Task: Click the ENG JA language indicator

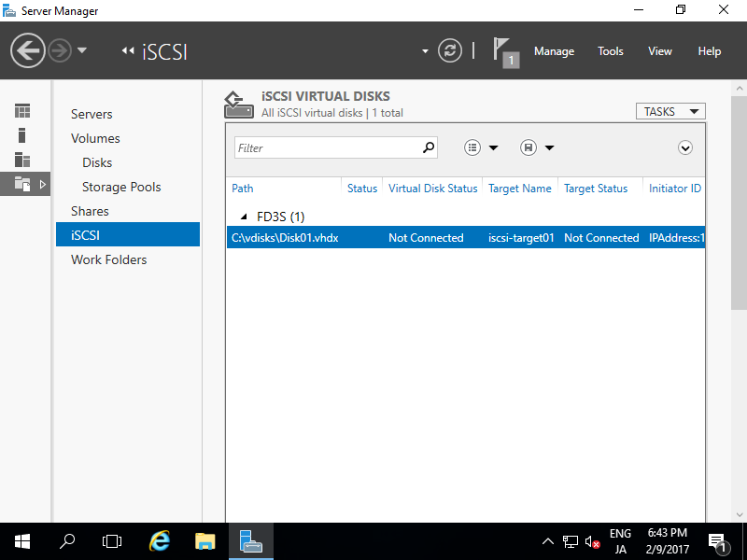Action: coord(620,541)
